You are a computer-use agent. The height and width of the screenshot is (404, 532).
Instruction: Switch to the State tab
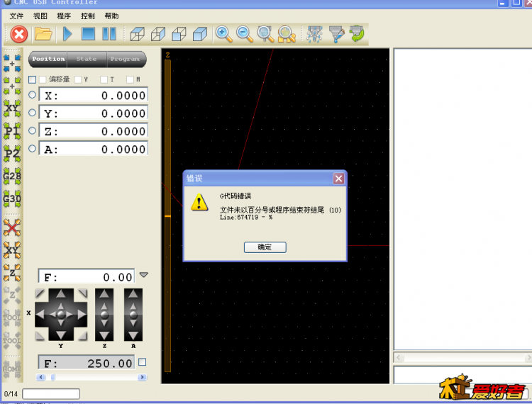click(87, 59)
